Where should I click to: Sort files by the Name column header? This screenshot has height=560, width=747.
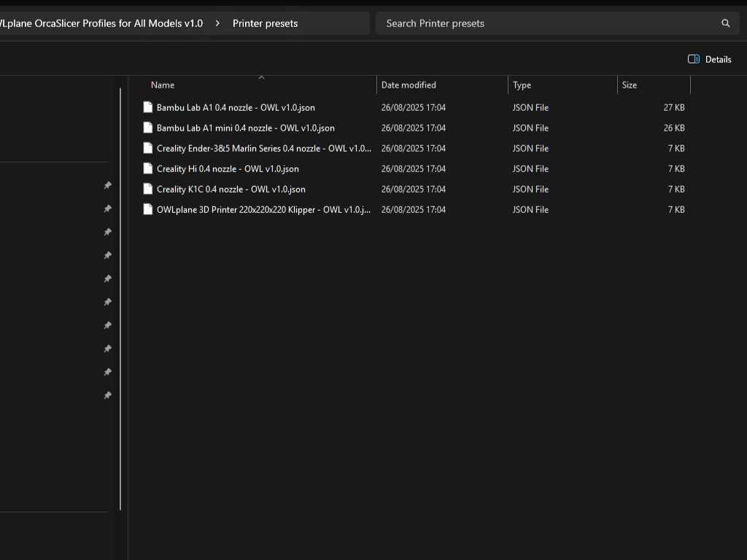tap(163, 85)
